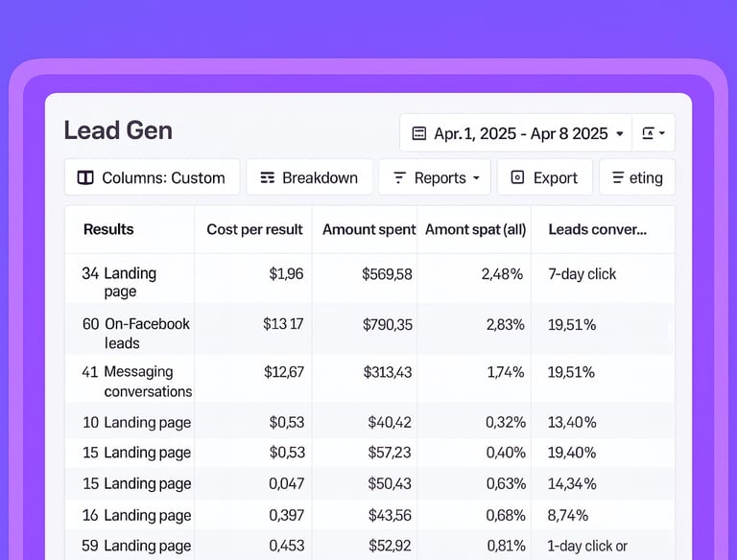This screenshot has width=737, height=560.
Task: Click the Columns layout icon
Action: (x=85, y=177)
